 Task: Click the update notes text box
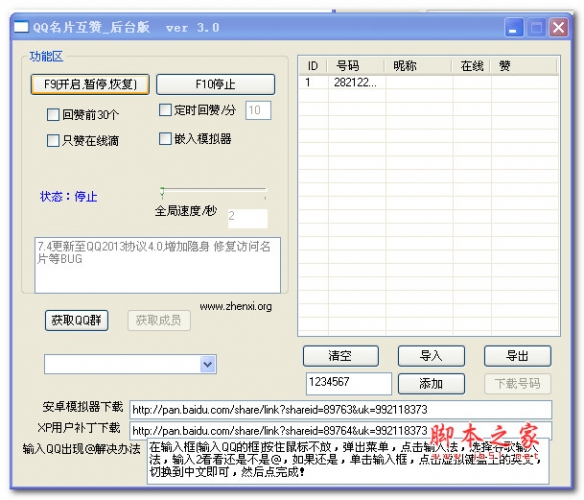[158, 265]
